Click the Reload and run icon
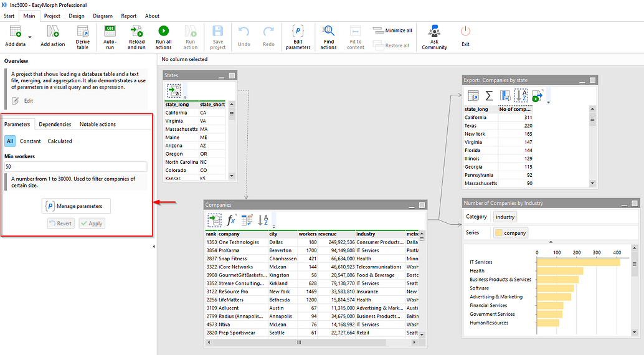Screen dimensions: 644x355 pos(136,32)
